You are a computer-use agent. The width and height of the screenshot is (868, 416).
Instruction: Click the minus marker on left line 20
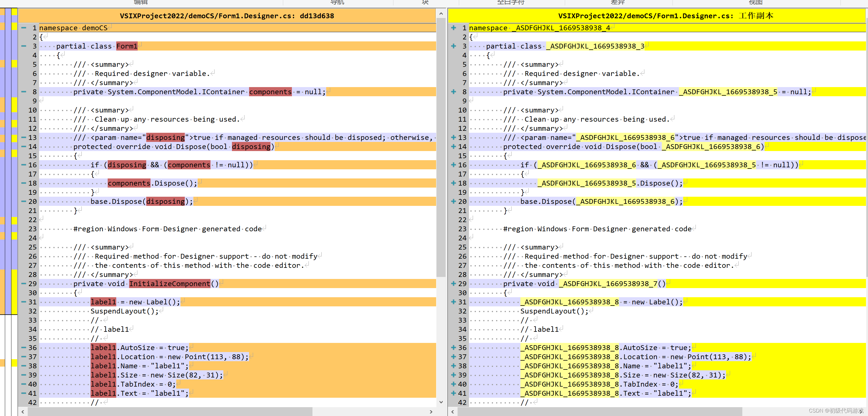pyautogui.click(x=24, y=201)
